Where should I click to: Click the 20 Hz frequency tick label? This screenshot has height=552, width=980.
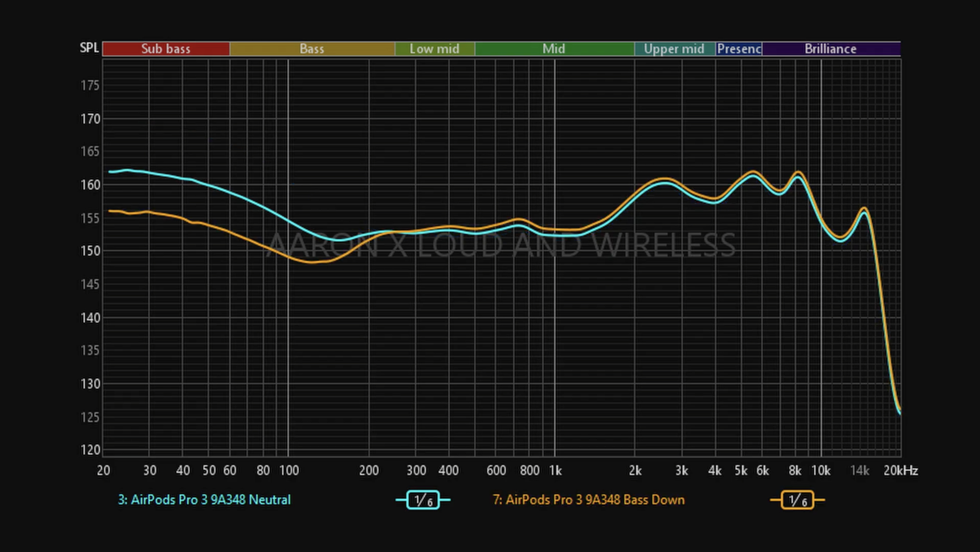[x=103, y=470]
